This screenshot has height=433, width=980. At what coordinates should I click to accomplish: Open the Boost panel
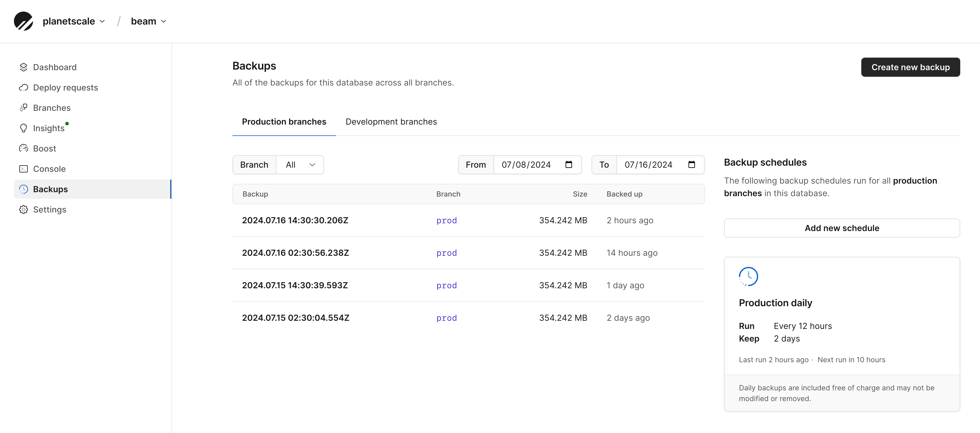coord(44,148)
